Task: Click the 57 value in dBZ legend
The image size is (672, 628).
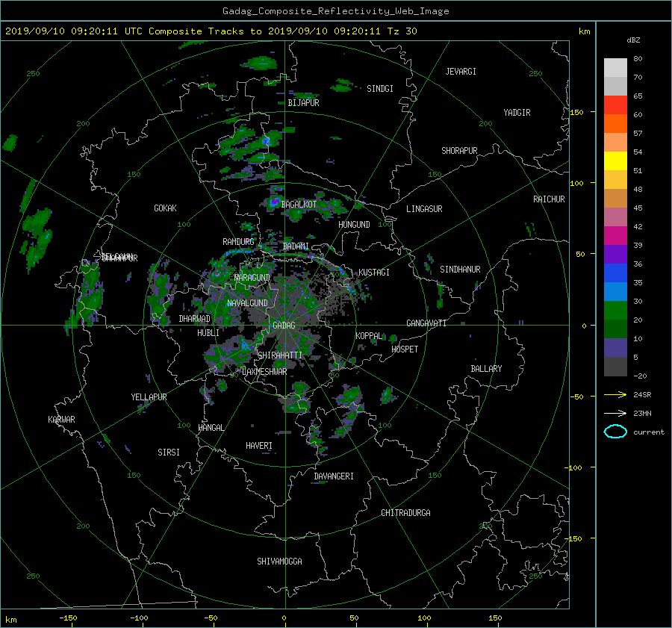Action: (x=638, y=134)
